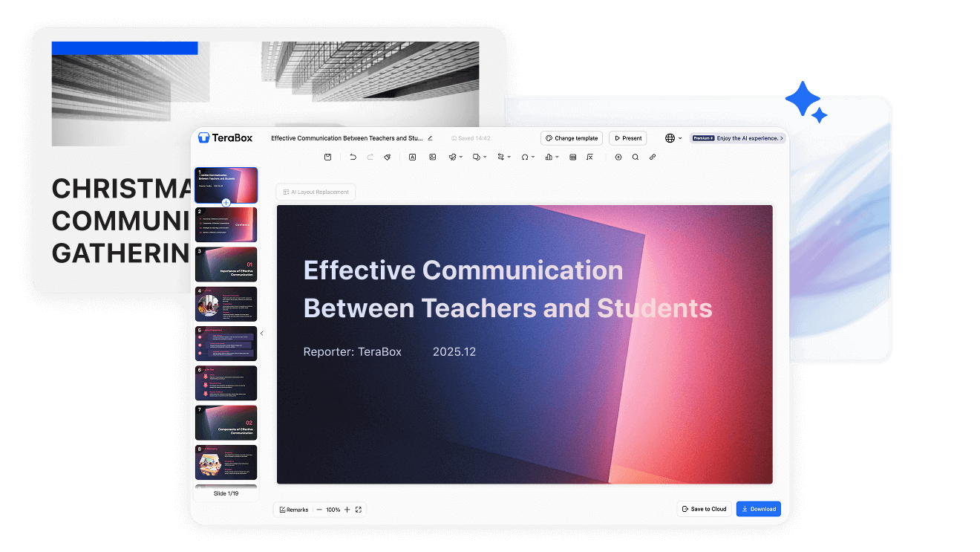
Task: Open the formula editor with the fx icon
Action: (590, 157)
